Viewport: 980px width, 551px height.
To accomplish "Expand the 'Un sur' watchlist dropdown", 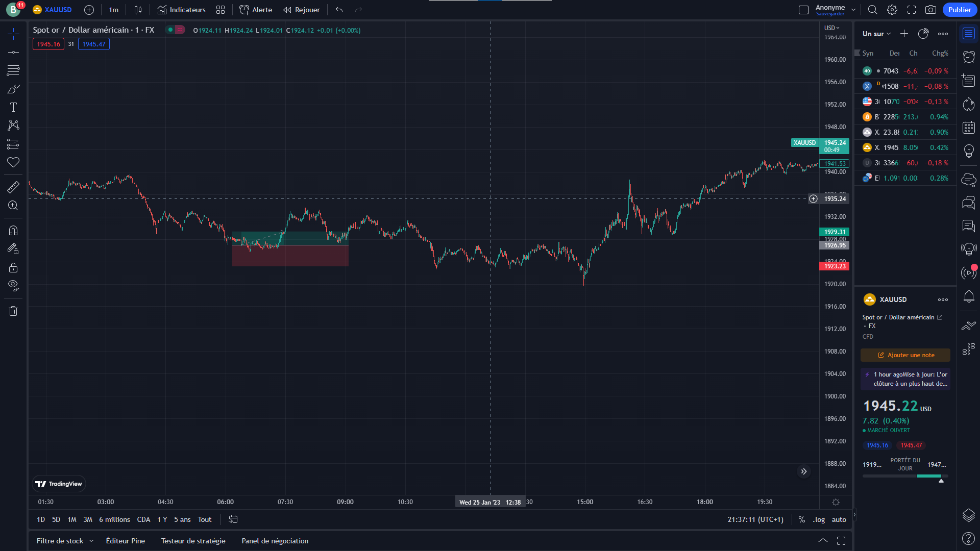I will (876, 34).
